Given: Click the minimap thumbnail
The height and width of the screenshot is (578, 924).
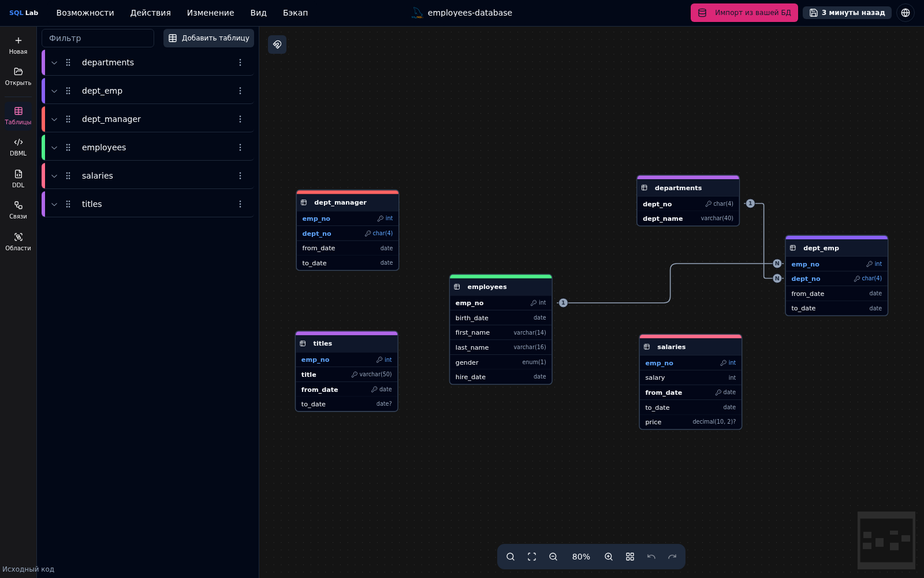Looking at the screenshot, I should [x=886, y=540].
